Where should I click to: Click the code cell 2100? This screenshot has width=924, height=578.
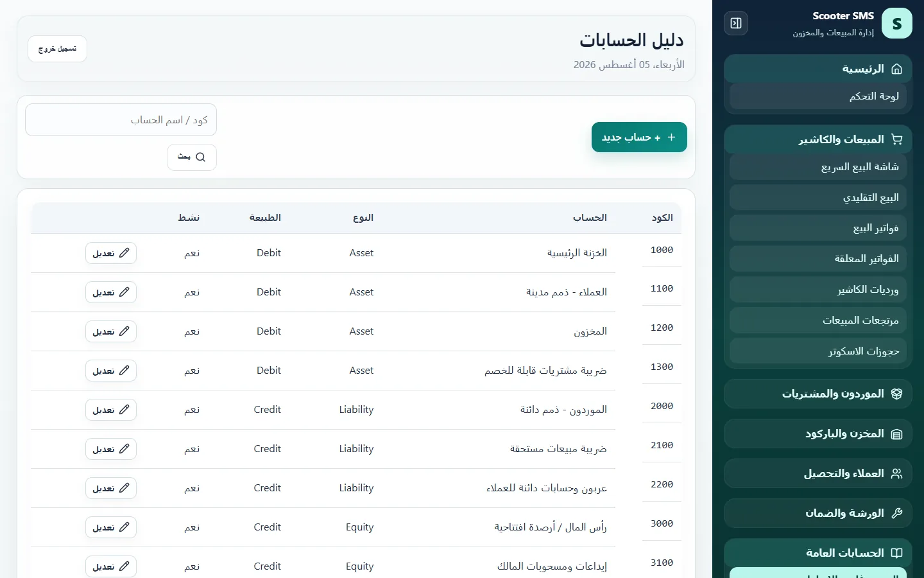point(662,445)
